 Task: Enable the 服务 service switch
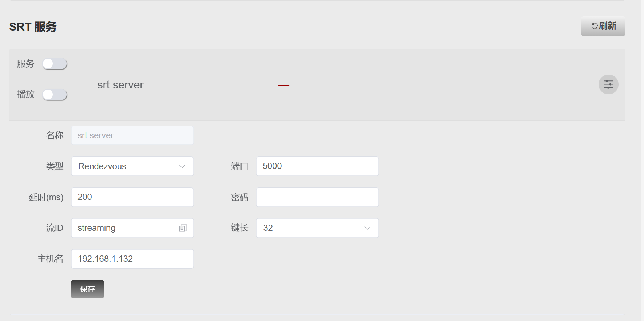(55, 64)
